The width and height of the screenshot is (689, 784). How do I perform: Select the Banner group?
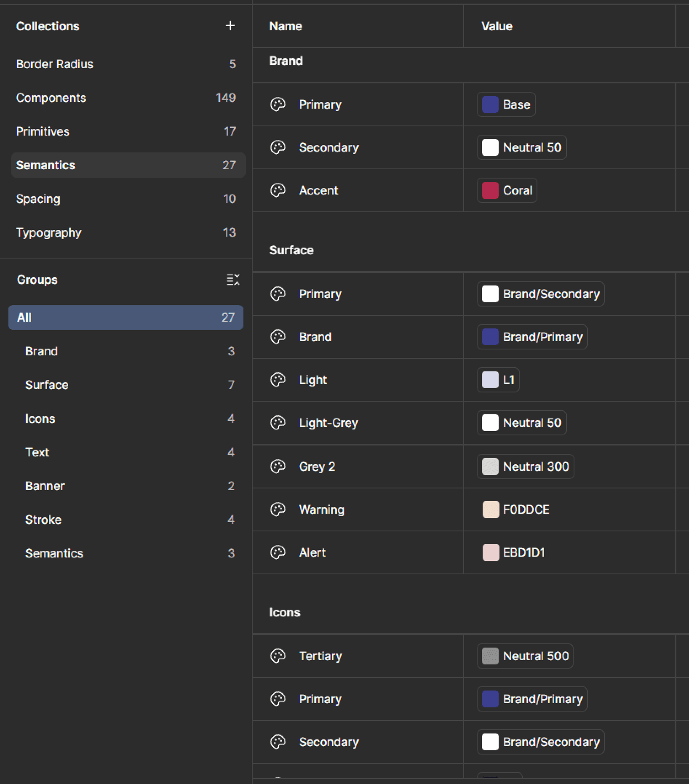coord(126,486)
